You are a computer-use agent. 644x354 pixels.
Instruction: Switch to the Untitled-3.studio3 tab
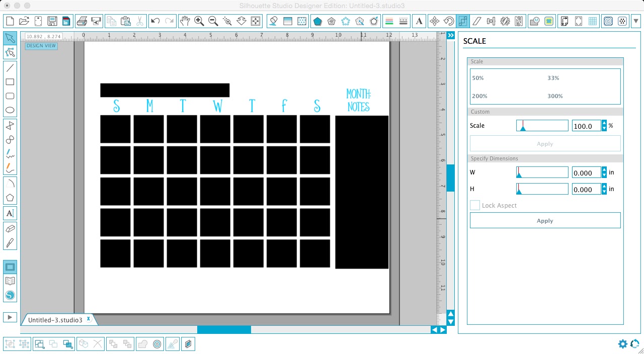pyautogui.click(x=55, y=320)
